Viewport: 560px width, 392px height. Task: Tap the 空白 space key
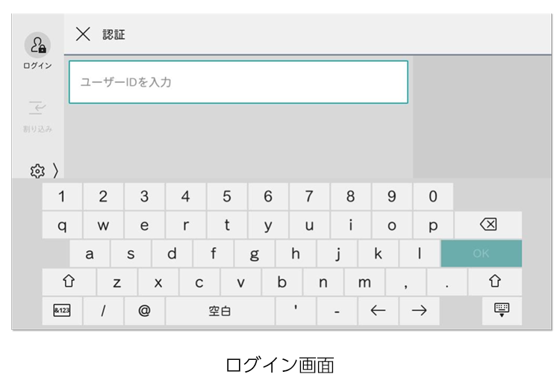tap(220, 311)
